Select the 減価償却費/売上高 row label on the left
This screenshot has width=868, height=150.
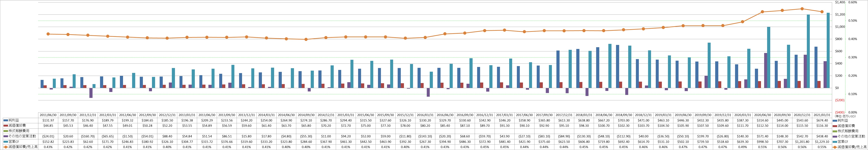coord(23,147)
